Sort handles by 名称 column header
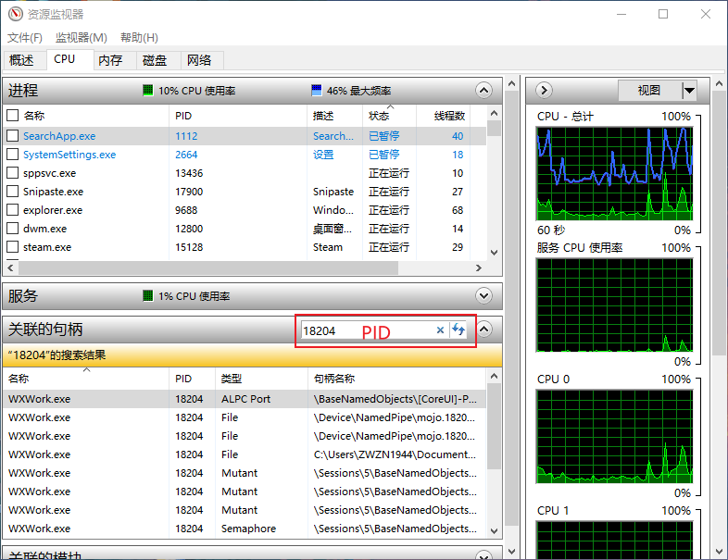Screen dimensions: 728x560 86,379
